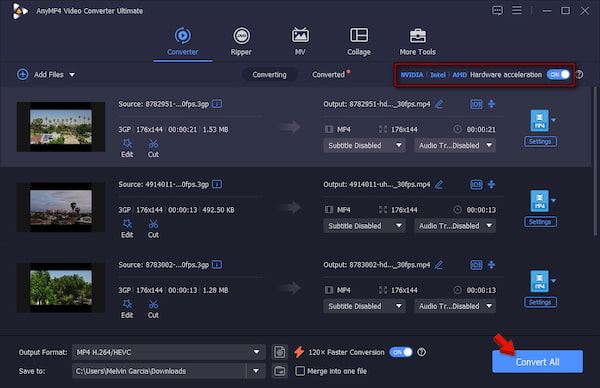
Task: Click the file list vertical scrollbar
Action: tap(595, 161)
